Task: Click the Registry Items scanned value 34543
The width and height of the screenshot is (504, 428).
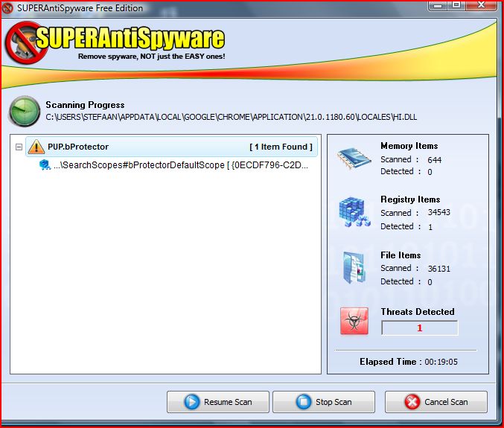Action: coord(438,212)
